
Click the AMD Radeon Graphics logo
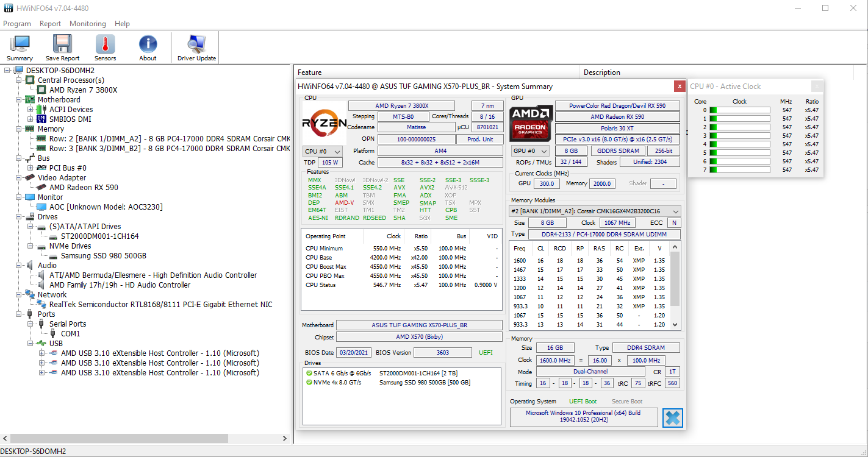tap(531, 123)
